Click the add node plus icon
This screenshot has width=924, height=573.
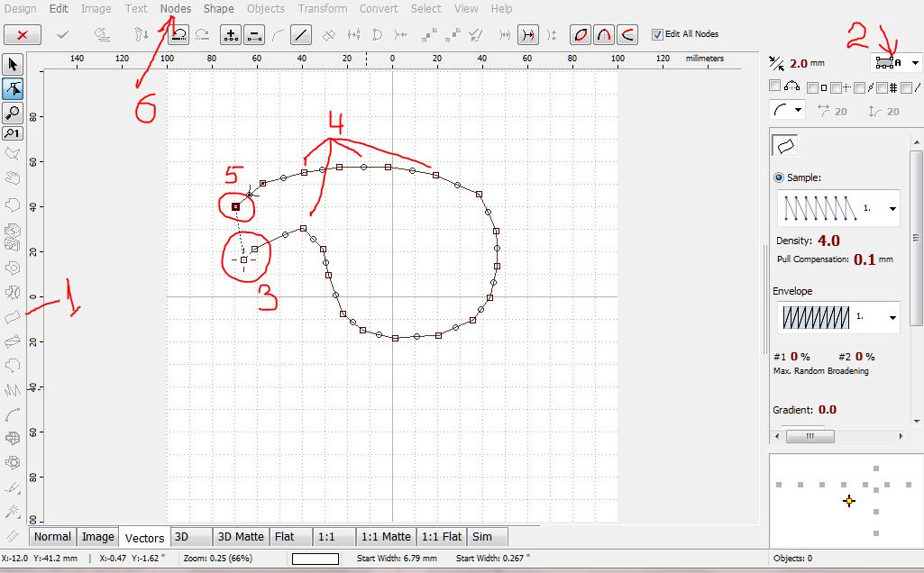click(x=231, y=35)
